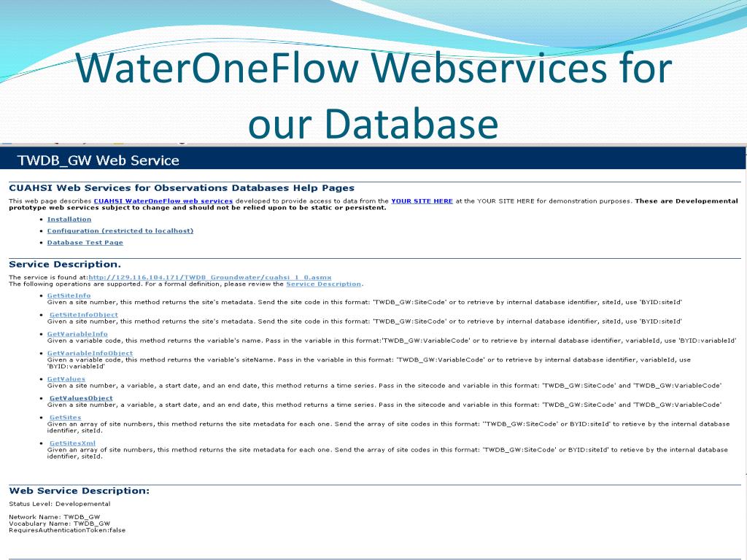Click the GetSites method link
The image size is (747, 560).
65,417
